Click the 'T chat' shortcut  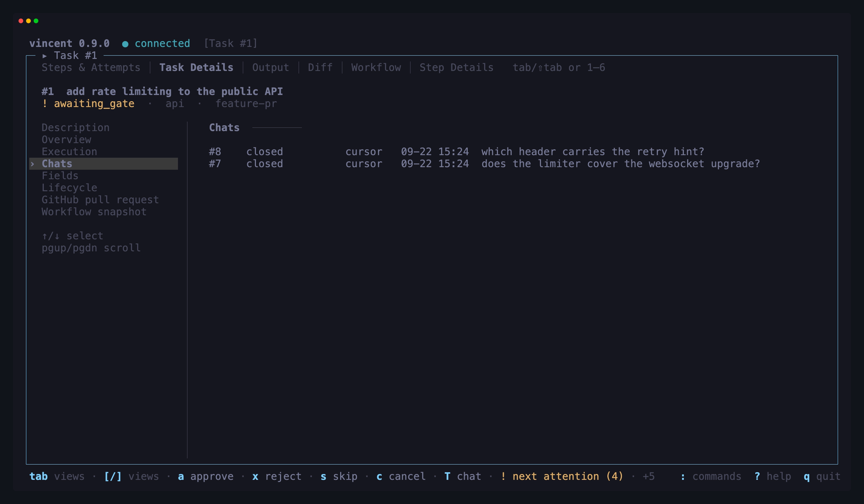coord(463,477)
